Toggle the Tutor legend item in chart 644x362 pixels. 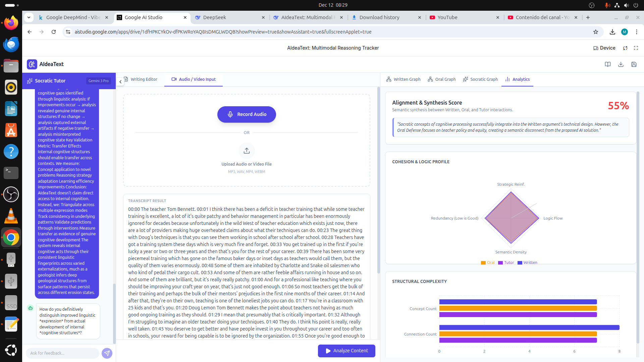point(506,262)
